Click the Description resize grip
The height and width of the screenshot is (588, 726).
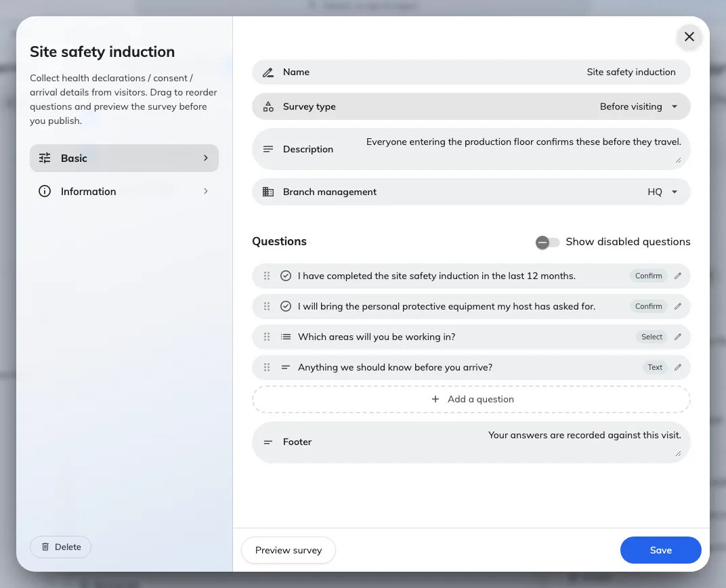tap(679, 160)
